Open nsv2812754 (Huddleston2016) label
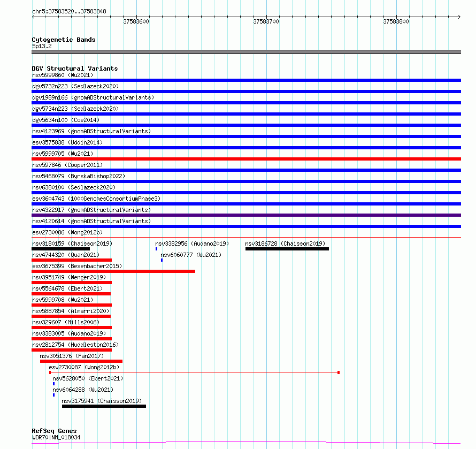476x449 pixels. pos(75,345)
